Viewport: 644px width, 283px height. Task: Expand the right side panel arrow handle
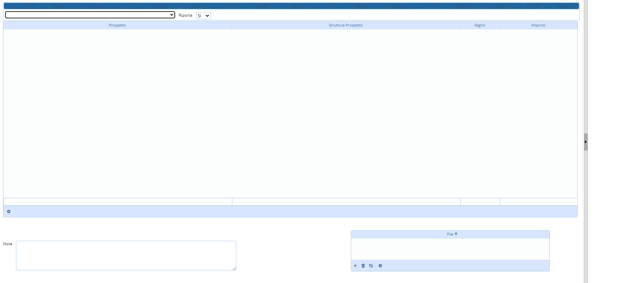pos(586,142)
